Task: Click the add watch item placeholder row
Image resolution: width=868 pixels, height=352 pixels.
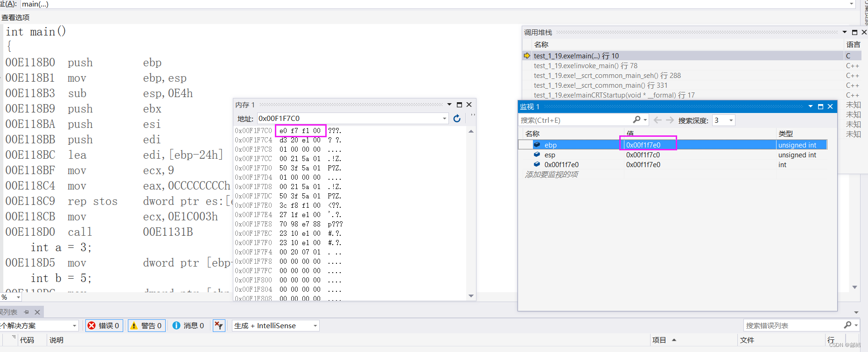Action: 552,174
